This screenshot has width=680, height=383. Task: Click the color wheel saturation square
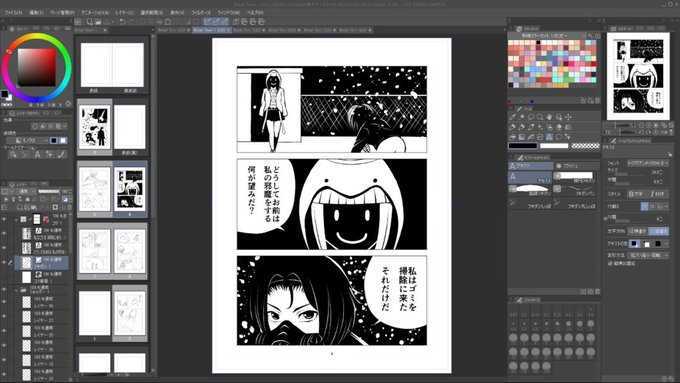click(x=36, y=67)
